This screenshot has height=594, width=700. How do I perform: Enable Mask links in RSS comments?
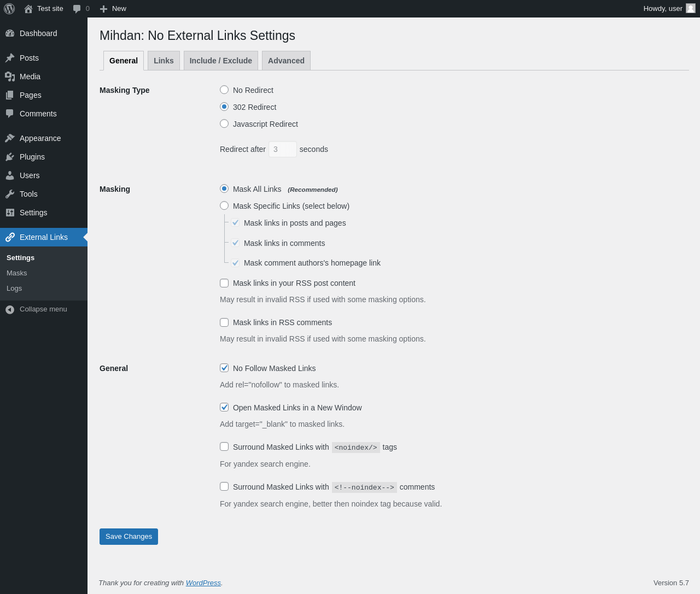pos(224,322)
